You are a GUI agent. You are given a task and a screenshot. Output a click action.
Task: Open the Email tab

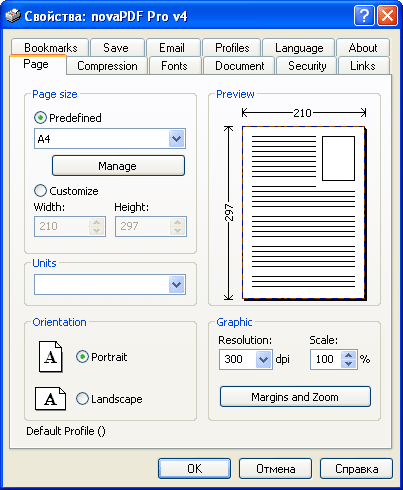pyautogui.click(x=172, y=48)
